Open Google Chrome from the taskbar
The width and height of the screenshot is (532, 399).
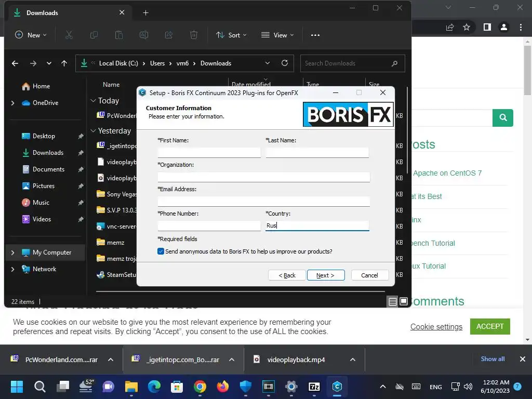click(200, 387)
